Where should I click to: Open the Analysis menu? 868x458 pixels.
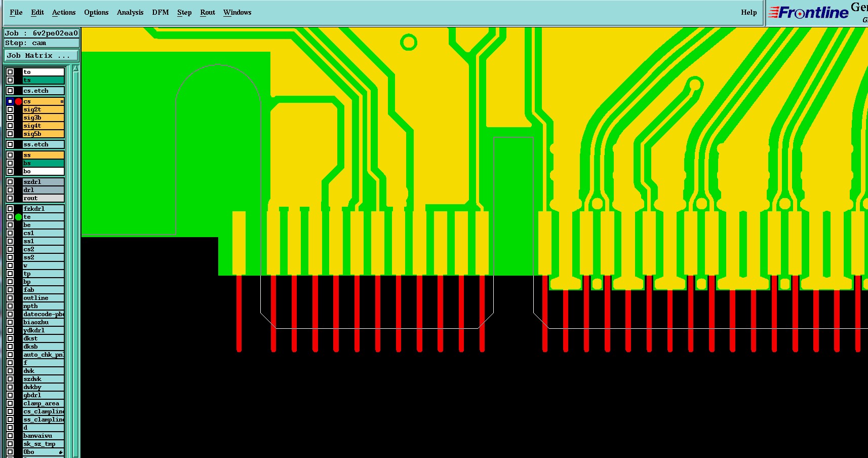[x=130, y=12]
